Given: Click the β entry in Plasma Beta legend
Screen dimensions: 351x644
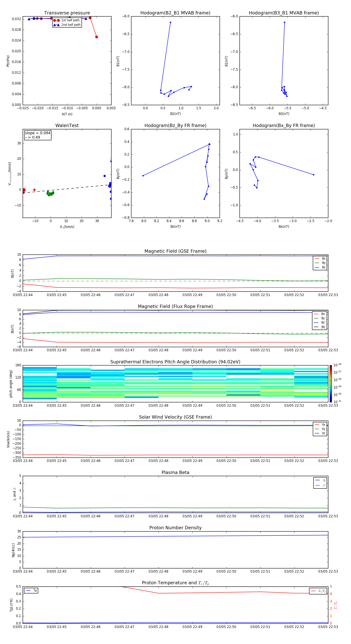Looking at the screenshot, I should click(x=320, y=485).
